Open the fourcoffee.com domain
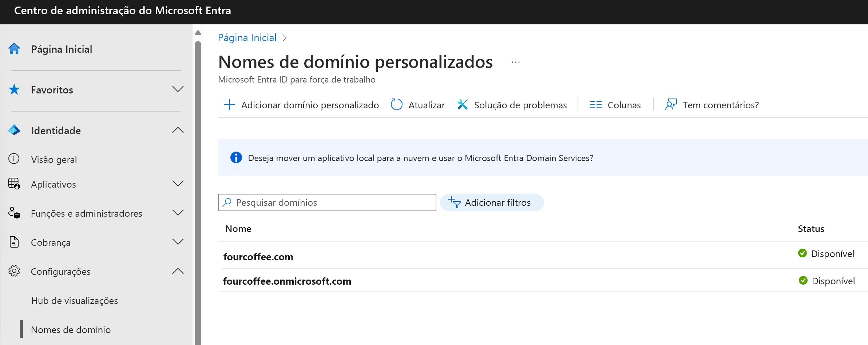 point(258,257)
